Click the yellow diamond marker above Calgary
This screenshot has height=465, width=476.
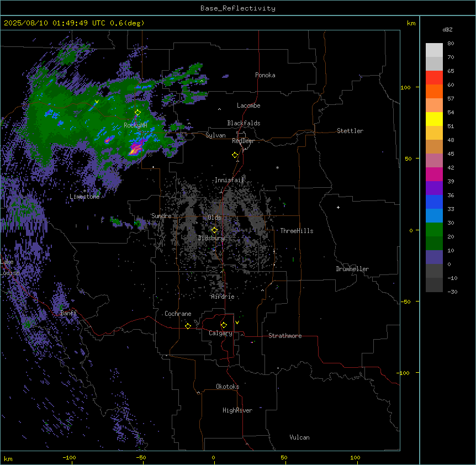[x=224, y=325]
